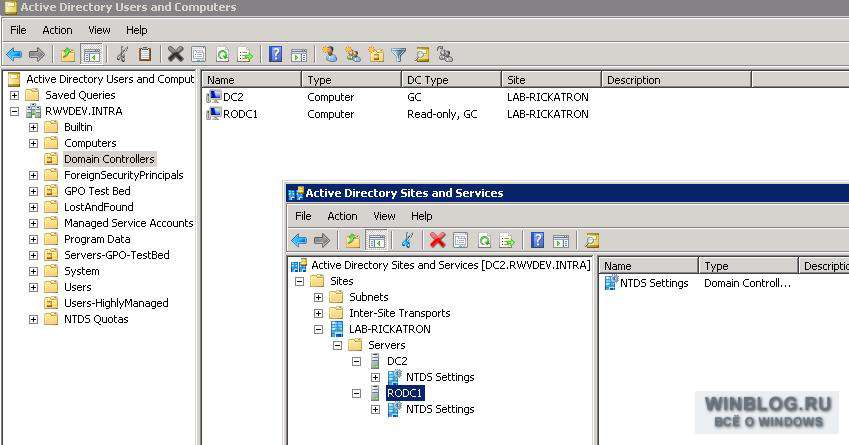Image resolution: width=849 pixels, height=445 pixels.
Task: Click Find objects icon in Users and Computers
Action: tap(422, 55)
